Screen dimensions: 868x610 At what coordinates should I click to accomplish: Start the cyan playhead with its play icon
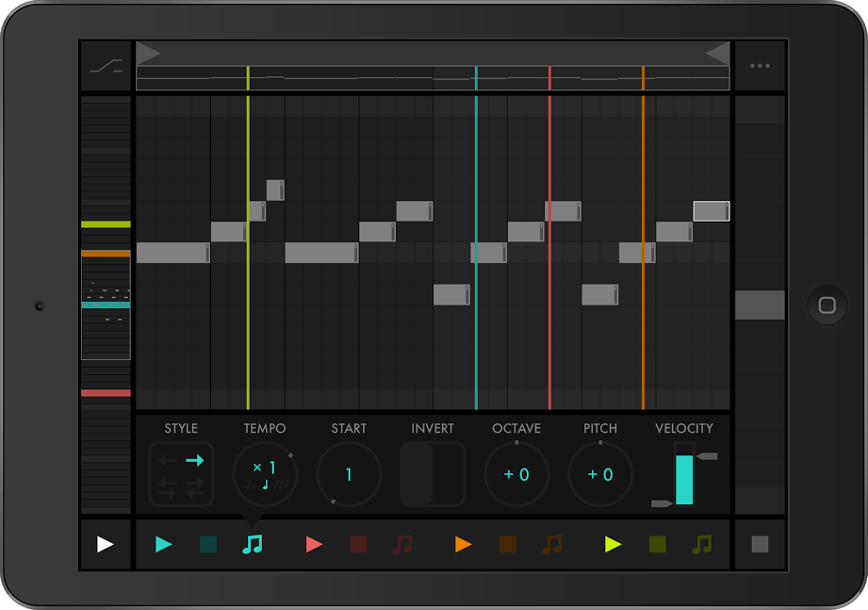(x=164, y=544)
